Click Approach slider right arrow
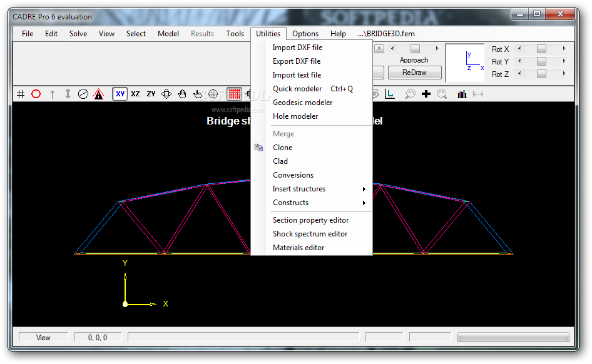The width and height of the screenshot is (592, 364). point(437,48)
